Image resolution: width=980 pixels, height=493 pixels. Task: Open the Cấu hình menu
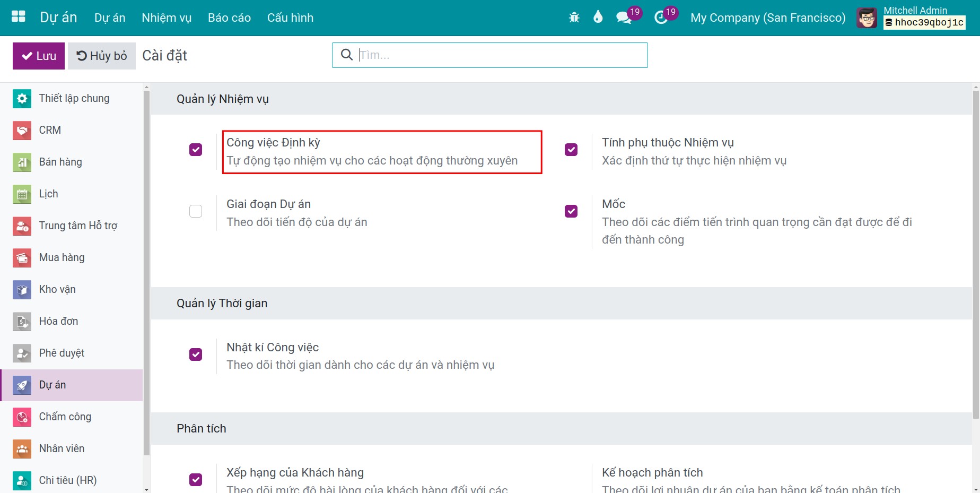click(x=290, y=18)
